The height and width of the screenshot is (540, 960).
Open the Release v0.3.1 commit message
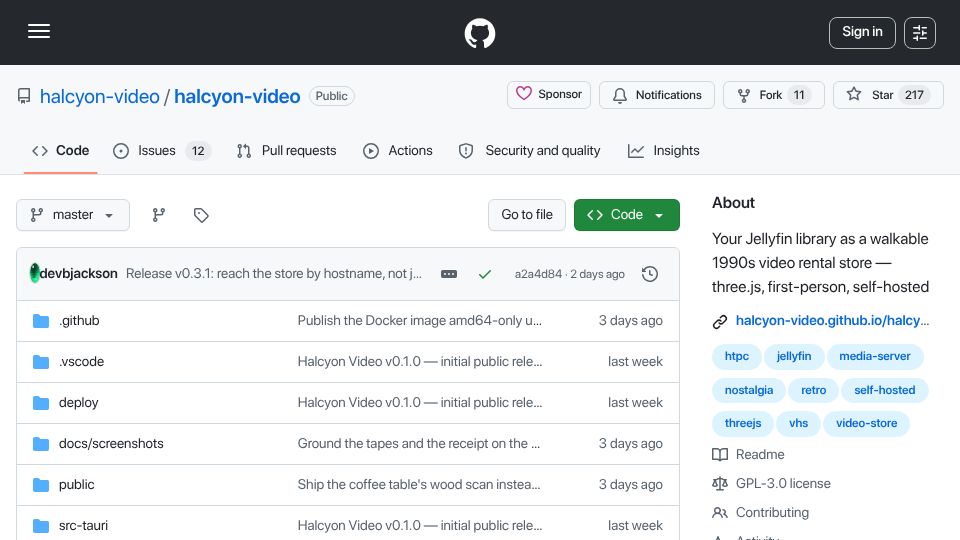pos(274,274)
